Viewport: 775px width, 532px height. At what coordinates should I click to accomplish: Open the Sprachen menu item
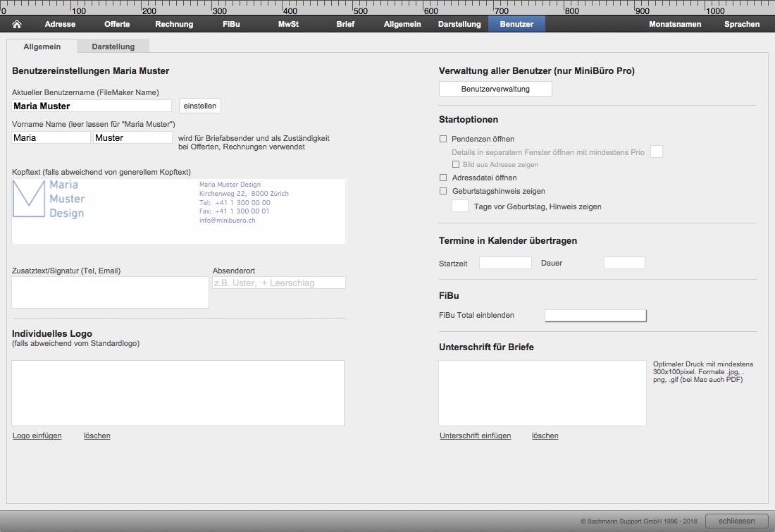[741, 24]
